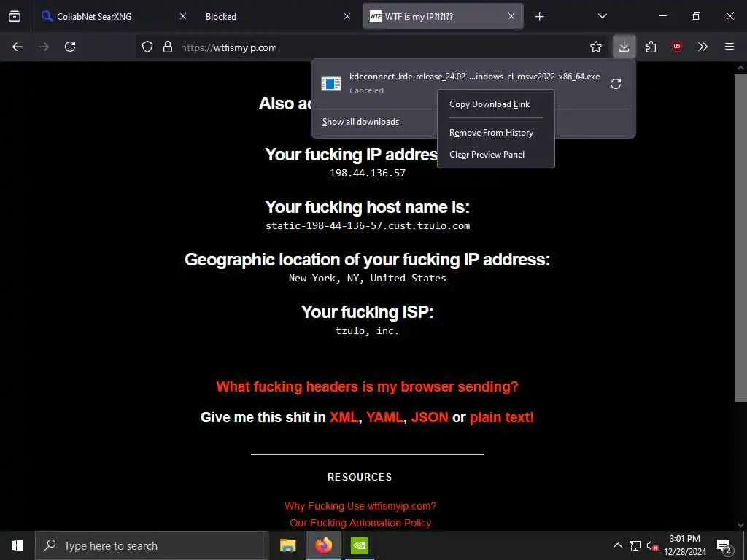Open the notification center icon
The height and width of the screenshot is (560, 747).
click(724, 545)
